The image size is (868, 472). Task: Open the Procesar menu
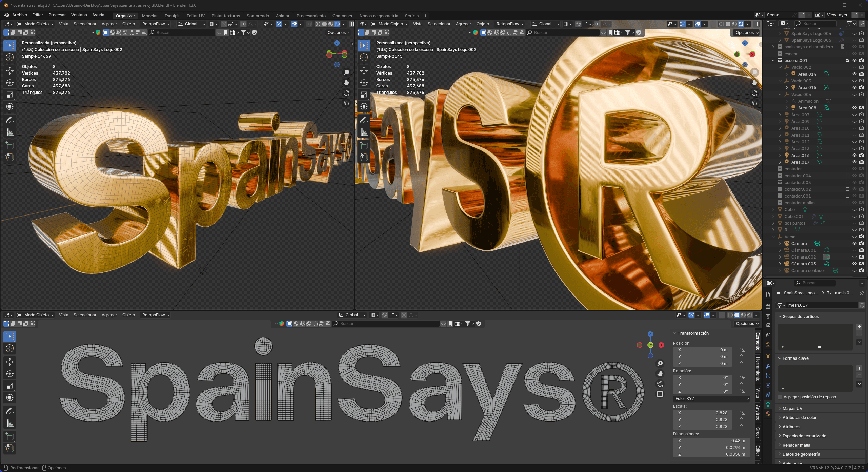click(x=57, y=15)
